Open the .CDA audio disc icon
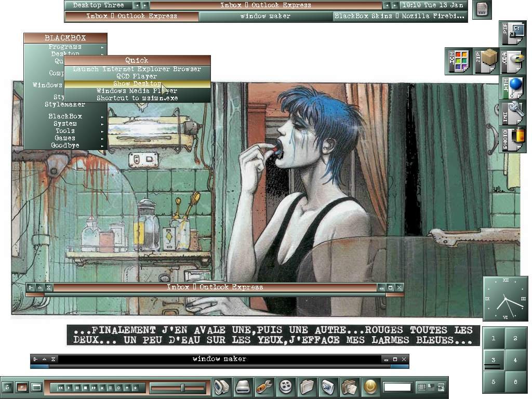 [513, 61]
